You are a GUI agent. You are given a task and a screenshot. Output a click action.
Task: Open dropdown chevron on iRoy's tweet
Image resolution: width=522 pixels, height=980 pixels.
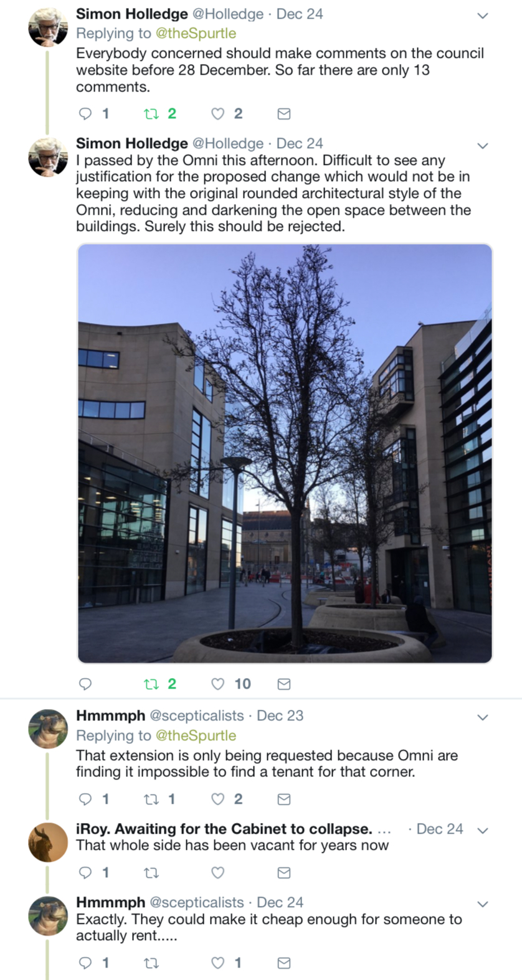[482, 830]
